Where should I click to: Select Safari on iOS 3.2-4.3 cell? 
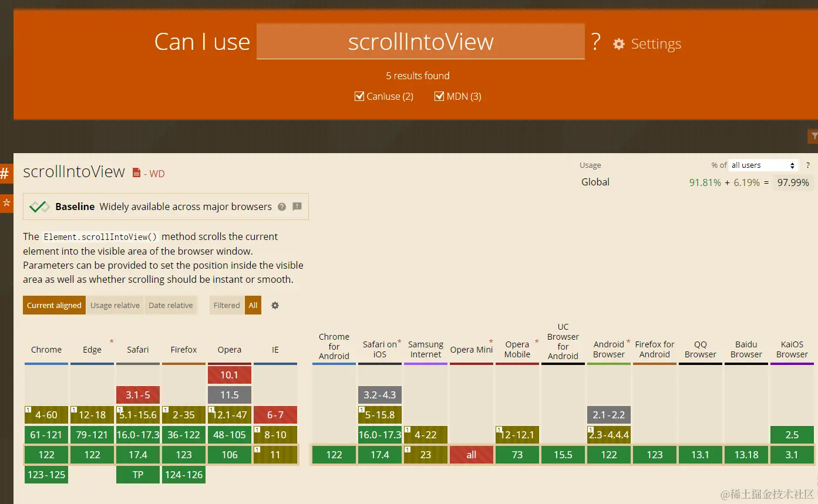[380, 395]
